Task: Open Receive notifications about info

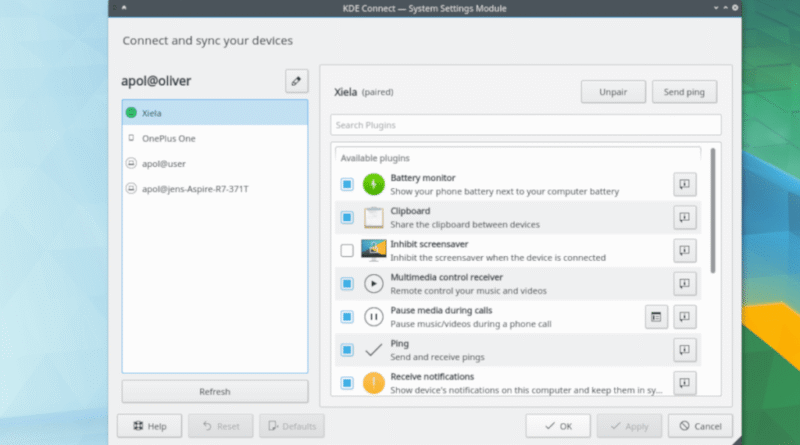Action: pos(685,383)
